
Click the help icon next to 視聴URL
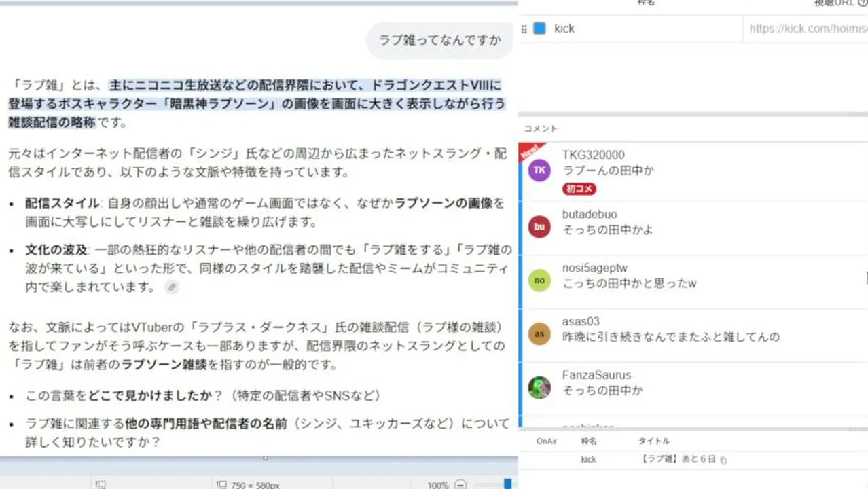863,3
